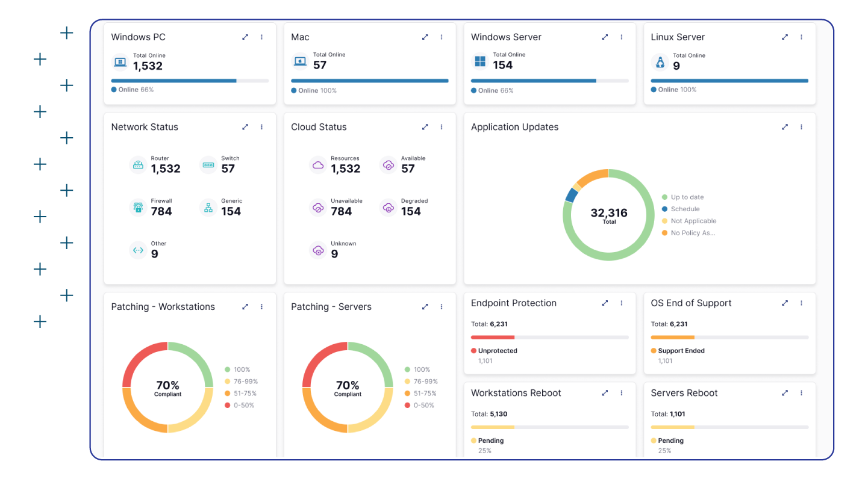
Task: Click the Router icon in Network Status
Action: coord(138,165)
